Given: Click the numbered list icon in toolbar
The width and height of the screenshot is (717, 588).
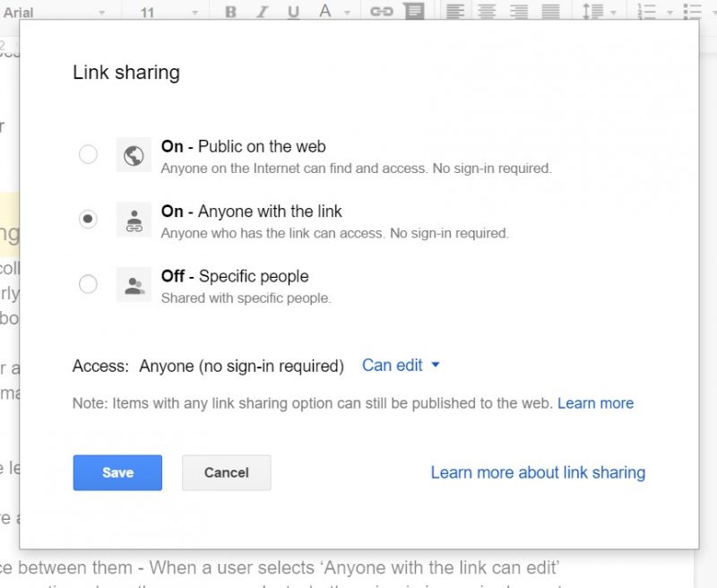Looking at the screenshot, I should click(x=647, y=12).
